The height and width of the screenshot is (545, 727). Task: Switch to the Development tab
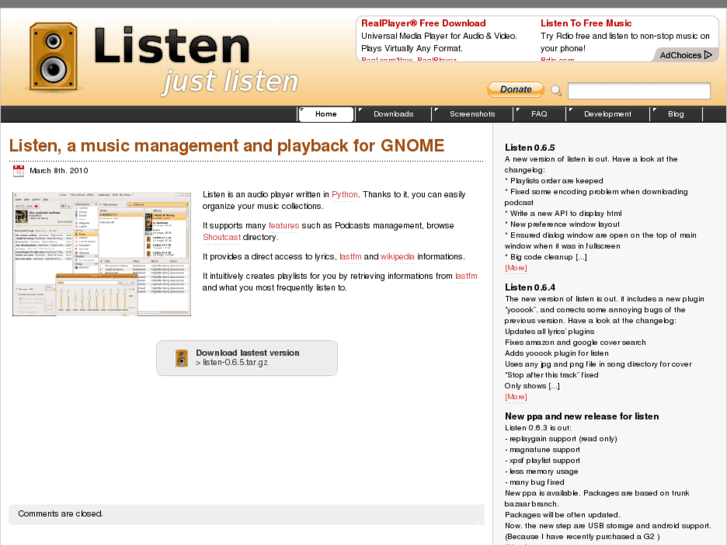pyautogui.click(x=607, y=114)
